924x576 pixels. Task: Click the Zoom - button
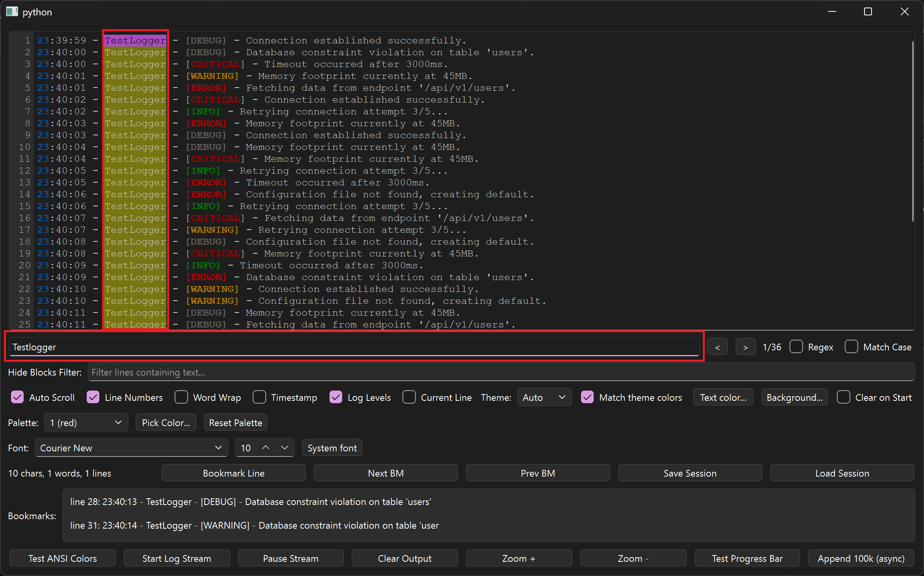point(633,558)
